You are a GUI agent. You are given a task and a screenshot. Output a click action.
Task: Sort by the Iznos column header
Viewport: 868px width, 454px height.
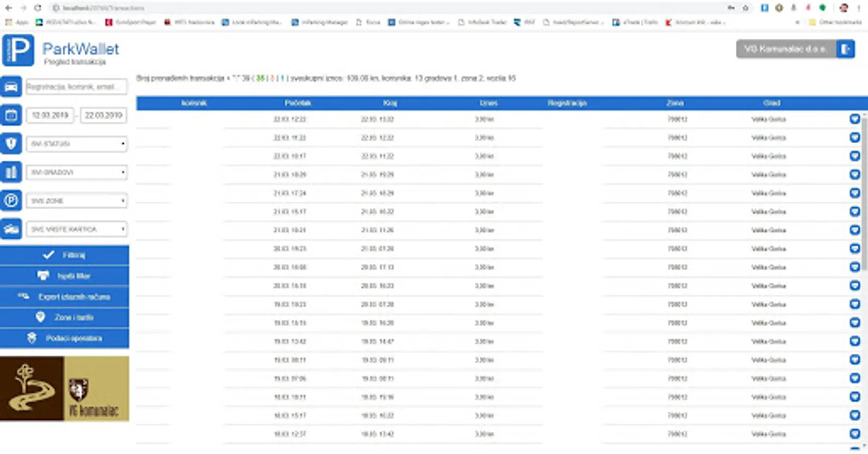pos(488,103)
